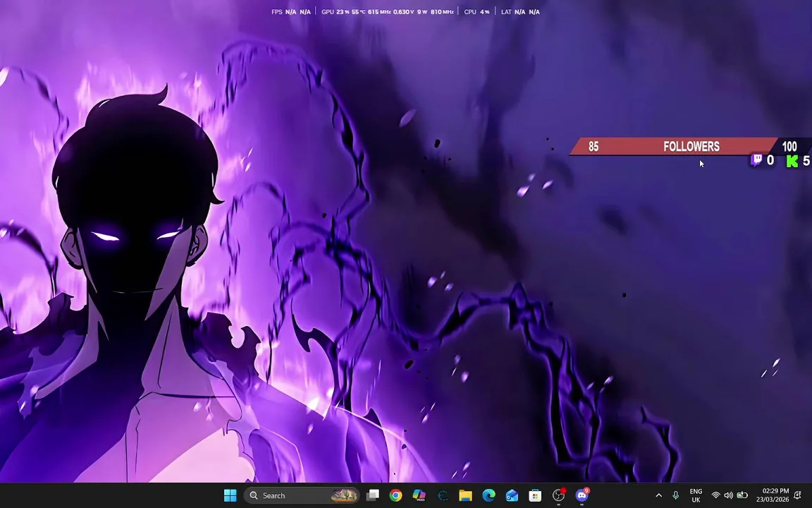Click the battery tray icon
Viewport: 812px width, 508px height.
tap(742, 495)
